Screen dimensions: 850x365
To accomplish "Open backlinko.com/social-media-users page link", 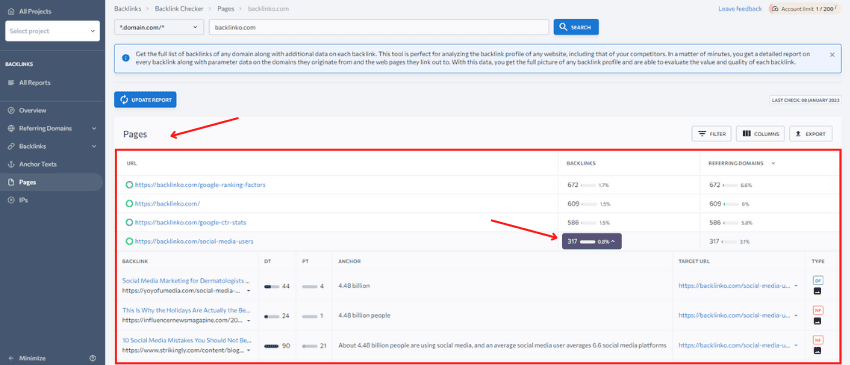I will click(x=194, y=241).
